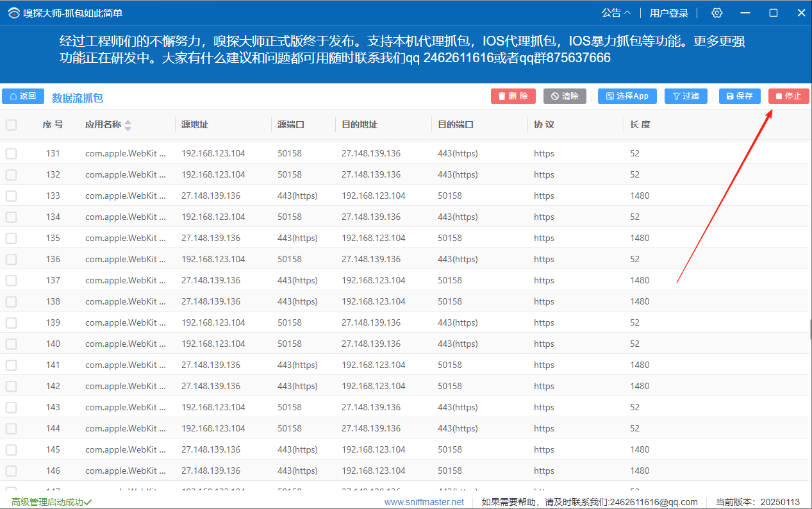
Task: Open 用户登录 user login
Action: click(669, 13)
